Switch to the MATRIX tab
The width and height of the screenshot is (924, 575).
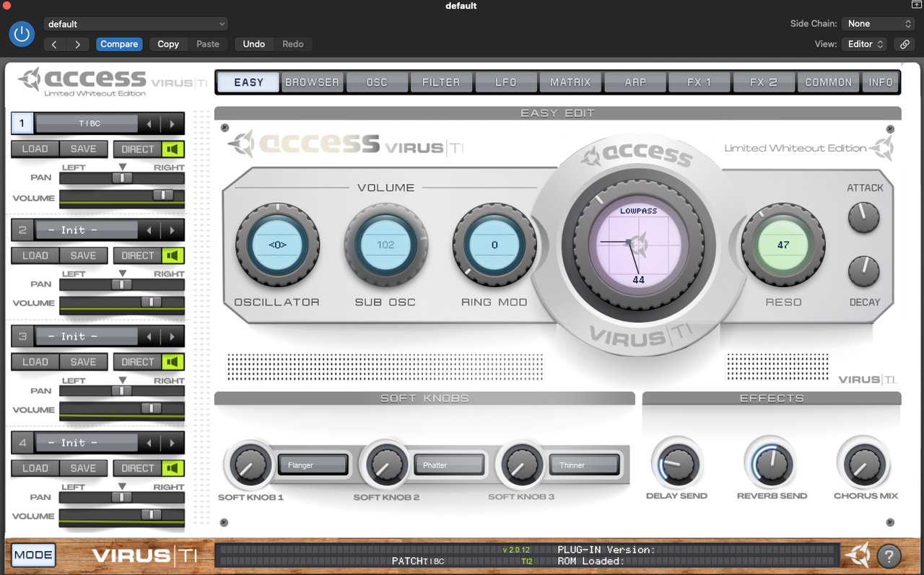click(x=570, y=82)
